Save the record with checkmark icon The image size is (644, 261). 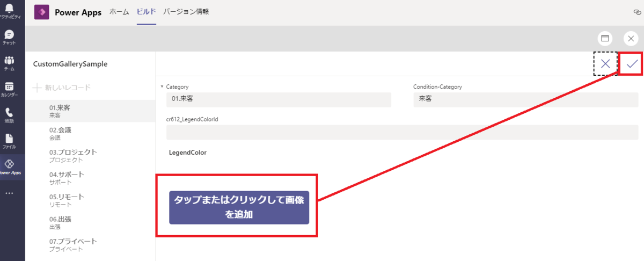coord(632,63)
